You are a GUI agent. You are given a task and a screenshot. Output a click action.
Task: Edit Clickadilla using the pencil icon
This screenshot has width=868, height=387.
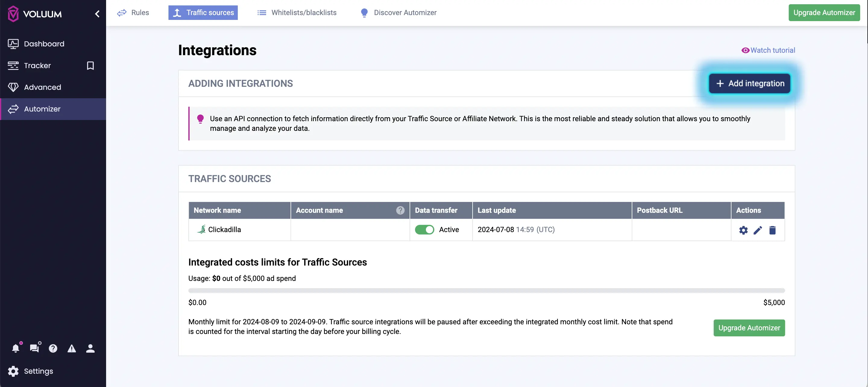pyautogui.click(x=758, y=230)
